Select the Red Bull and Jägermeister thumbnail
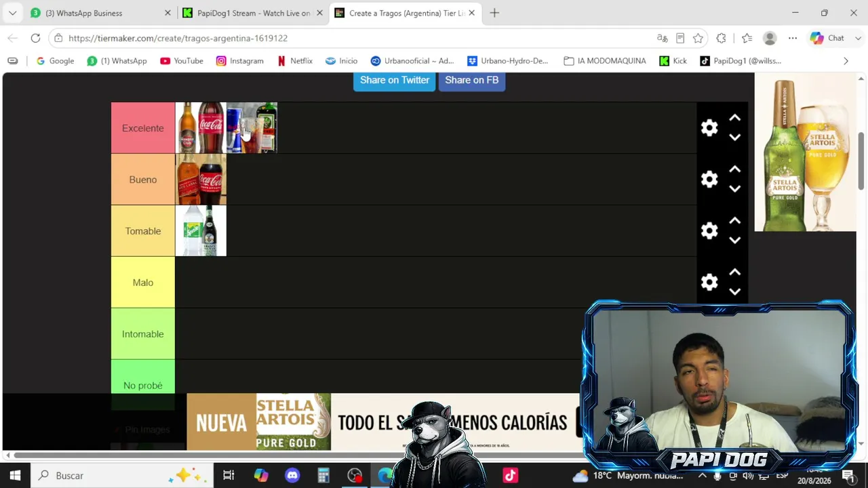 point(252,128)
